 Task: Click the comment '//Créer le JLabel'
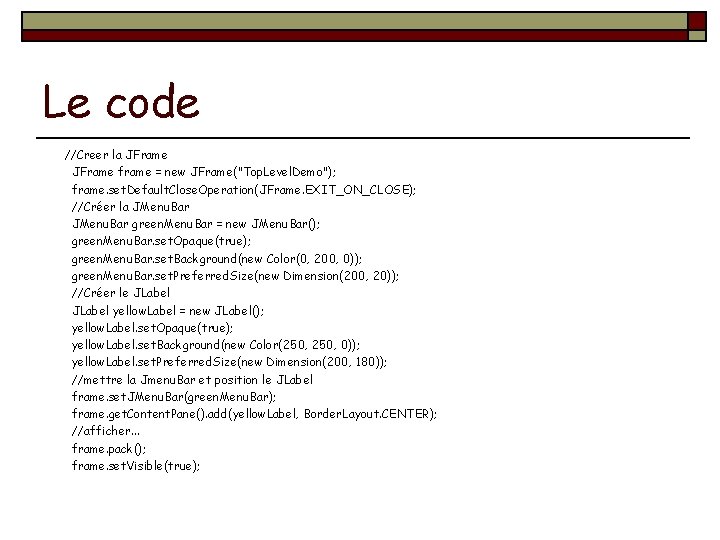coord(121,293)
